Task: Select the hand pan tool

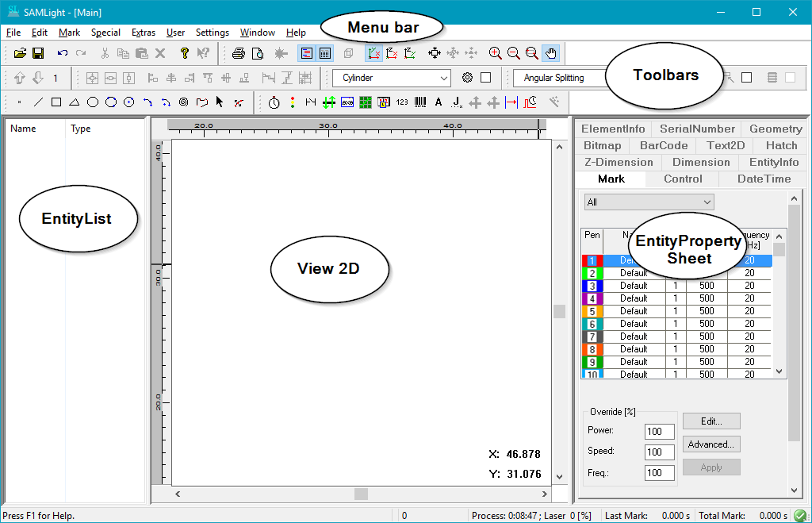Action: (x=552, y=53)
